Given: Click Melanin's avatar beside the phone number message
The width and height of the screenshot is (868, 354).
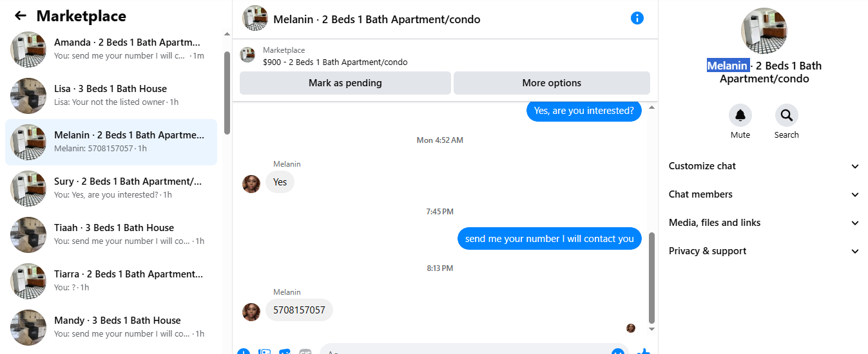Looking at the screenshot, I should pos(251,312).
